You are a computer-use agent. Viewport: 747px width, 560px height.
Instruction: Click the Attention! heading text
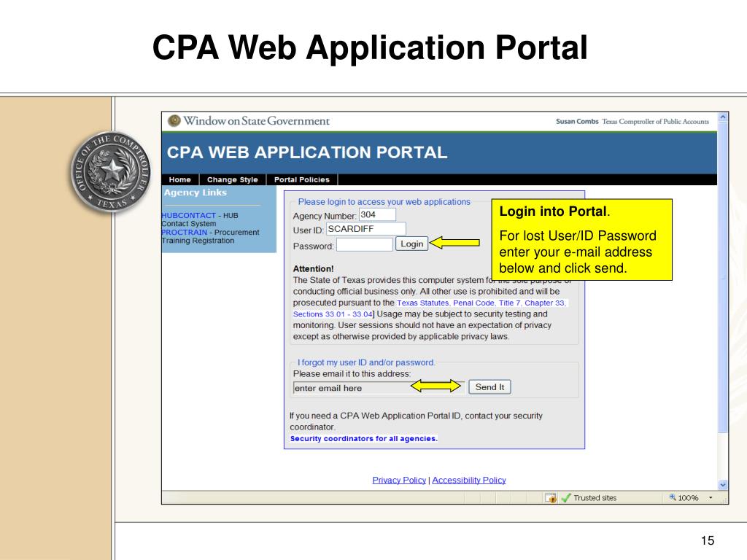[313, 268]
